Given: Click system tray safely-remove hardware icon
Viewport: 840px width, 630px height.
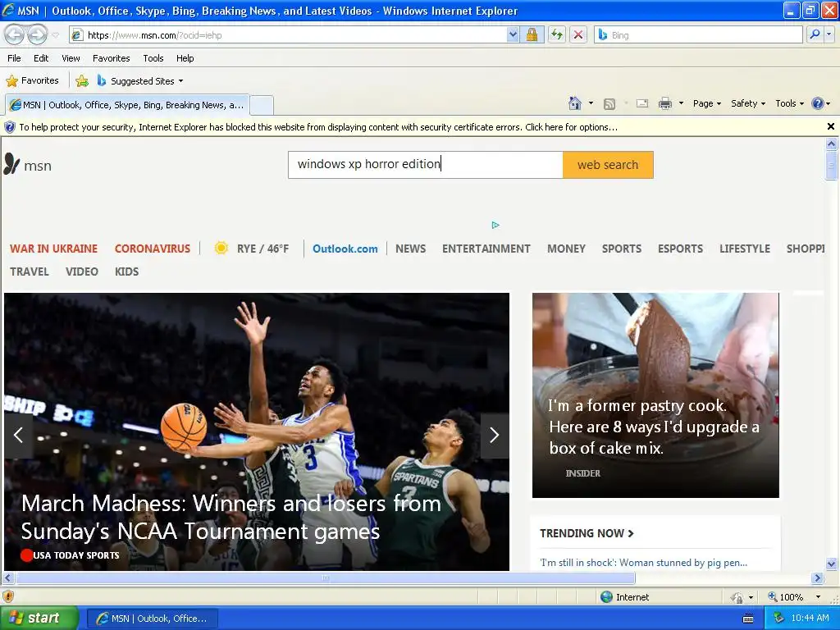Looking at the screenshot, I should click(x=779, y=619).
